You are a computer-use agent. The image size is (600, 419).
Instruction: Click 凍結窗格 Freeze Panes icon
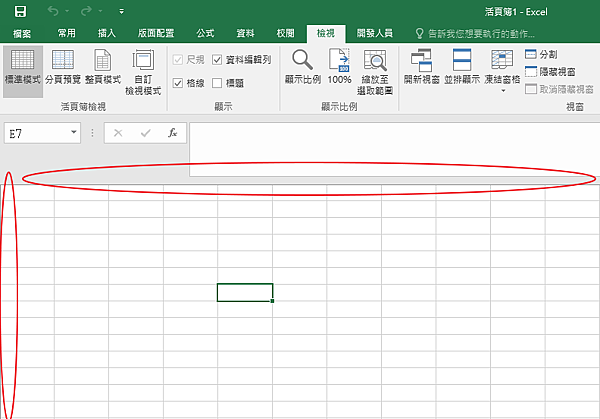pos(502,61)
